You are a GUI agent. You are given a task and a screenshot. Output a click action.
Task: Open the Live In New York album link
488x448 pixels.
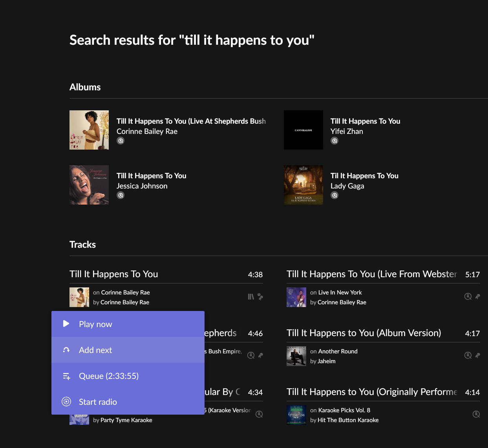(340, 293)
